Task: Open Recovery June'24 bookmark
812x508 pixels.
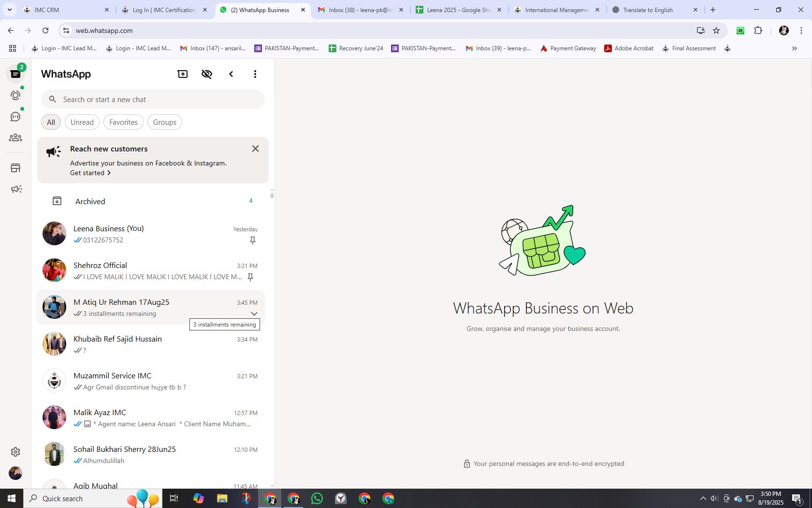Action: (356, 48)
